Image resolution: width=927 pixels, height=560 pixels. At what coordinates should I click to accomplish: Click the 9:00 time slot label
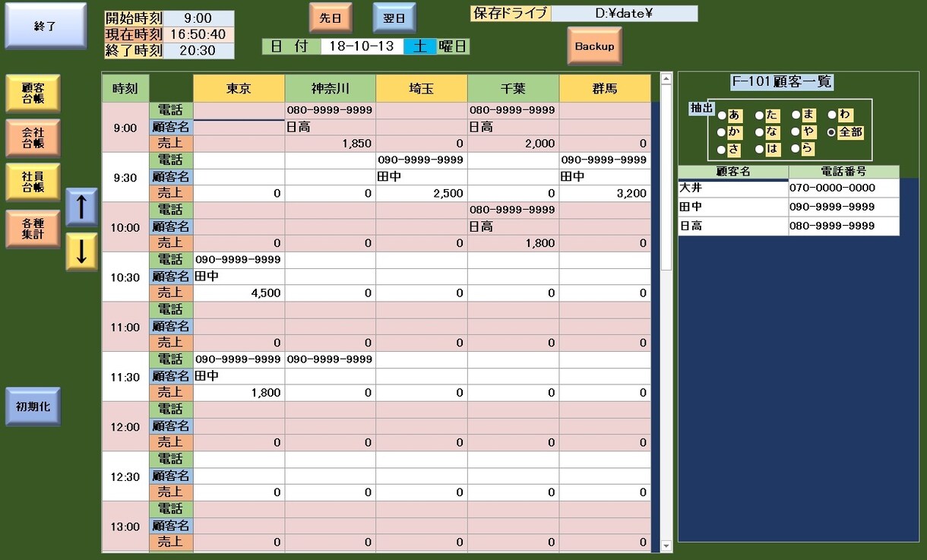125,128
